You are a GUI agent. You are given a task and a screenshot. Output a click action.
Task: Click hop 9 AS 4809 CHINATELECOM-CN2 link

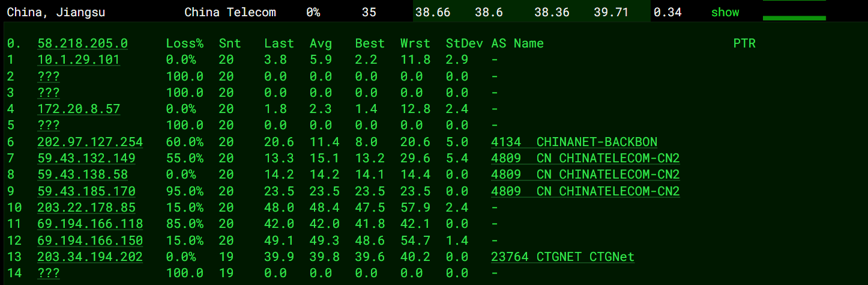[585, 191]
